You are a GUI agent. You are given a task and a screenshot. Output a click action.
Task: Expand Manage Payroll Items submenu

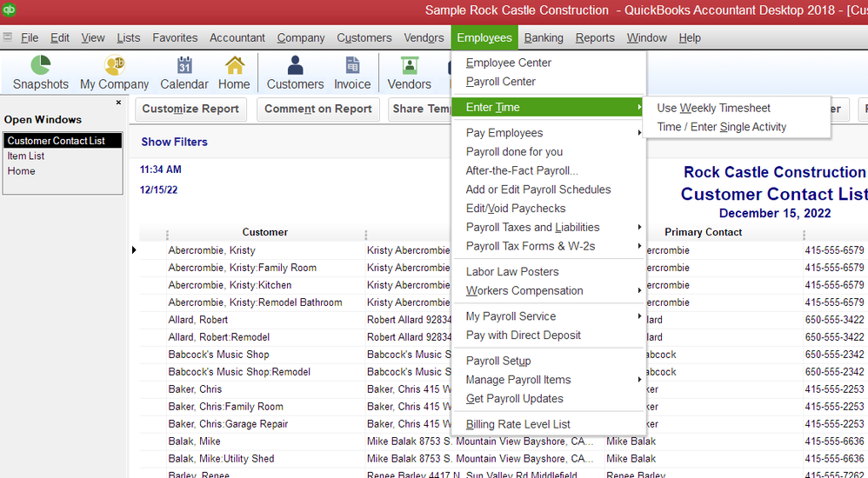(x=549, y=380)
